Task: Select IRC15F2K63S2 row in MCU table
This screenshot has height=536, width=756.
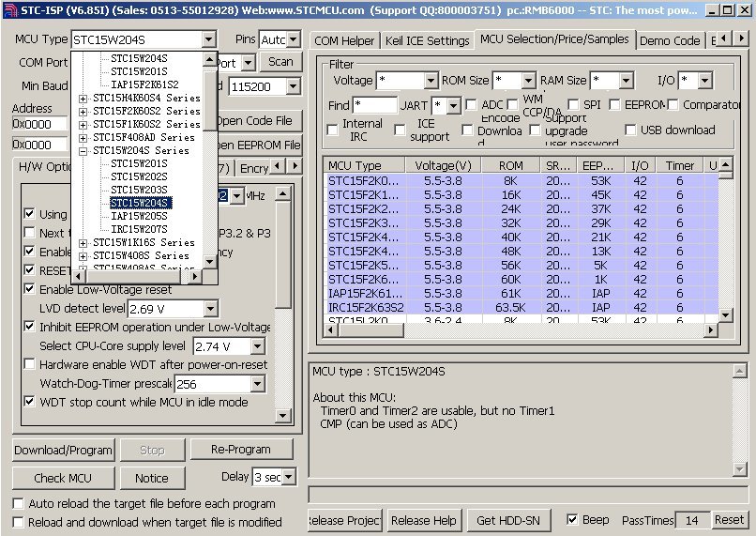Action: (521, 308)
